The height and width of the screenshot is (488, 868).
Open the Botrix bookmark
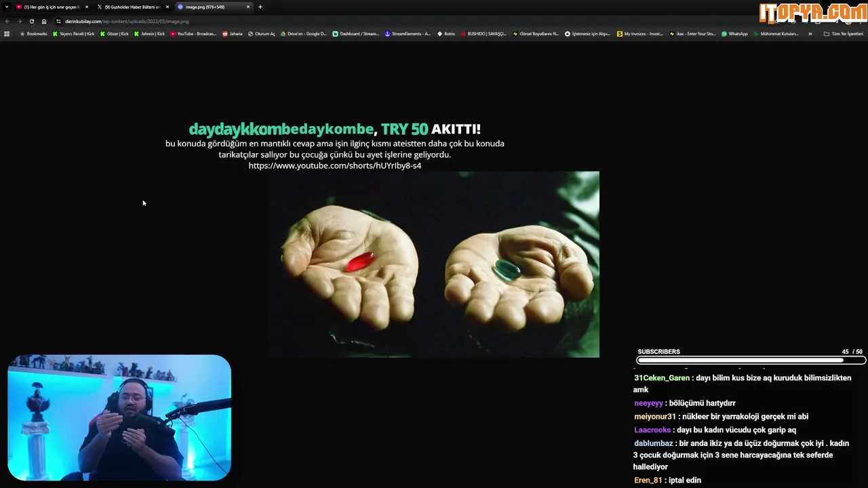pyautogui.click(x=446, y=33)
